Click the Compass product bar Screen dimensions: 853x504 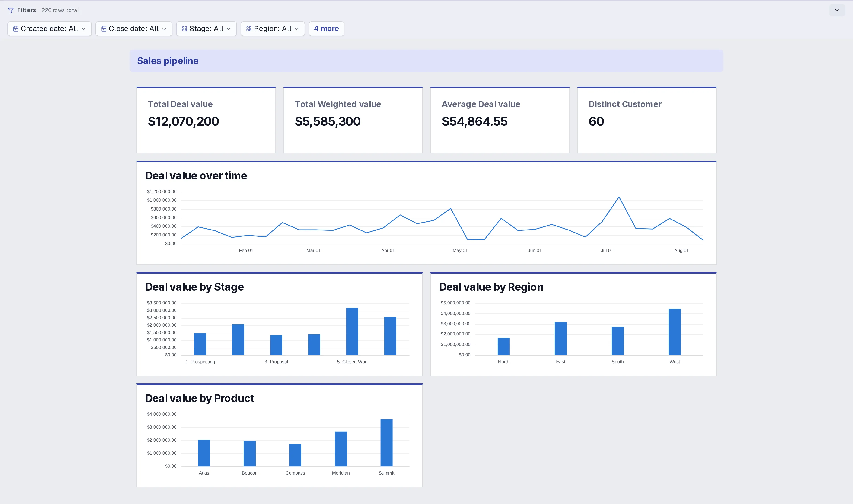[295, 456]
